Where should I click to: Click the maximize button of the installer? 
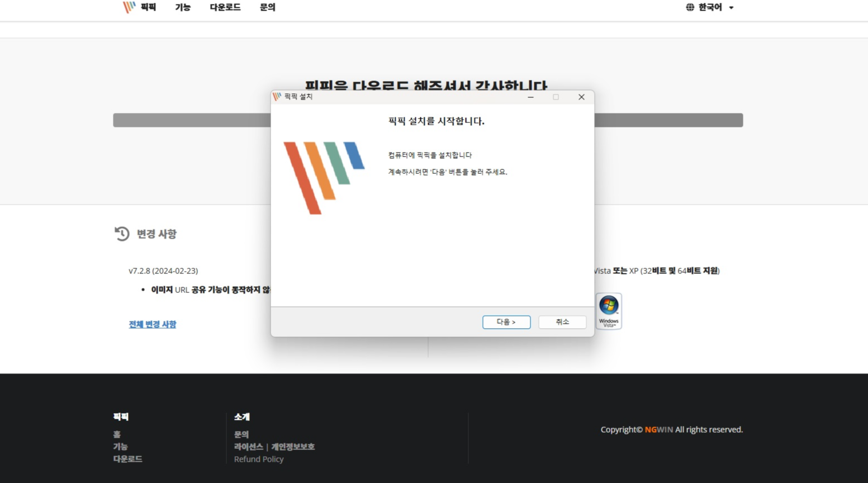pyautogui.click(x=556, y=97)
